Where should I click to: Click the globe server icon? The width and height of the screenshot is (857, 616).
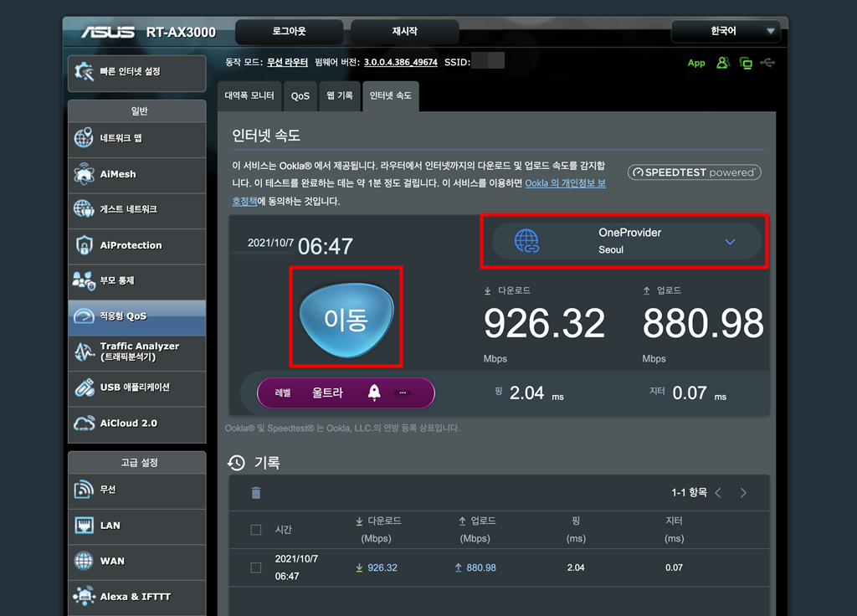coord(526,241)
